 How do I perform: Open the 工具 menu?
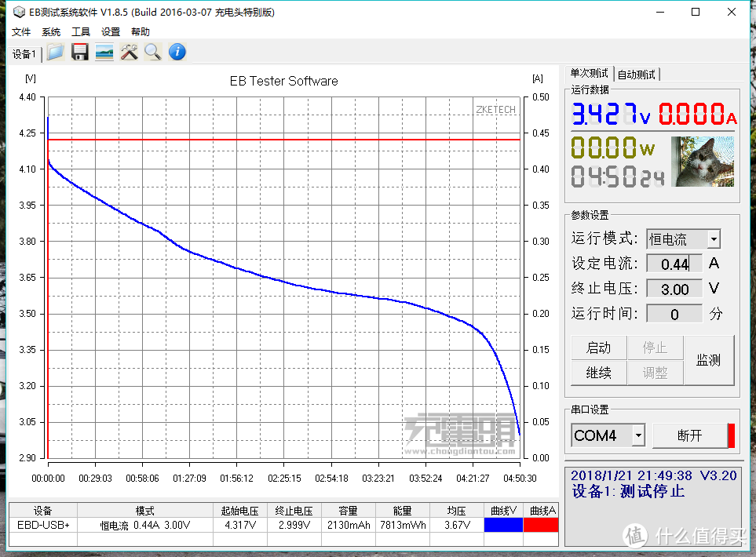(81, 32)
